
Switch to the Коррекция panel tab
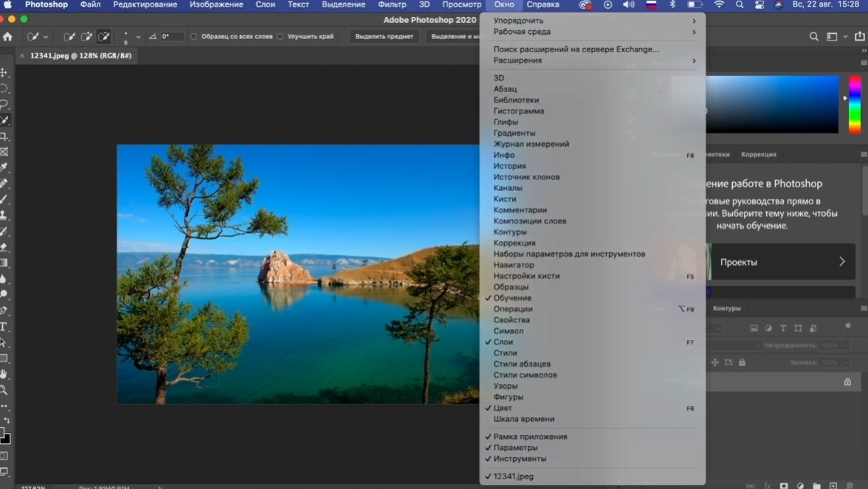click(x=759, y=154)
